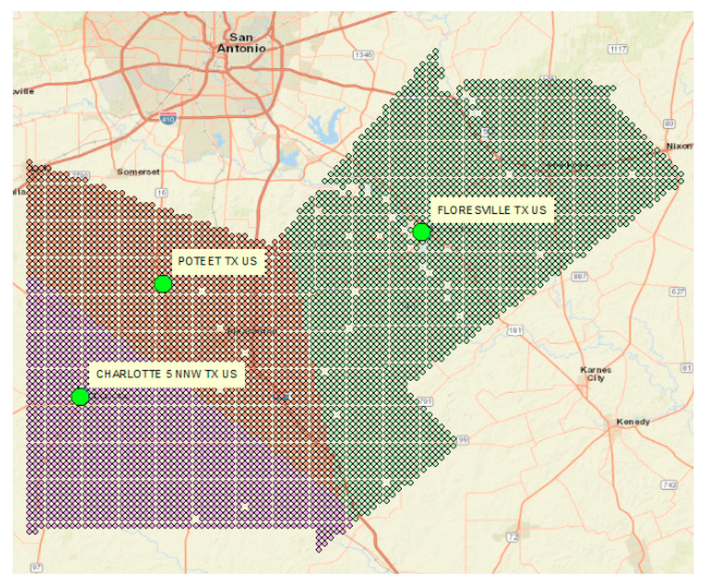The height and width of the screenshot is (588, 711).
Task: Click the route 1346 road shield
Action: 363,55
